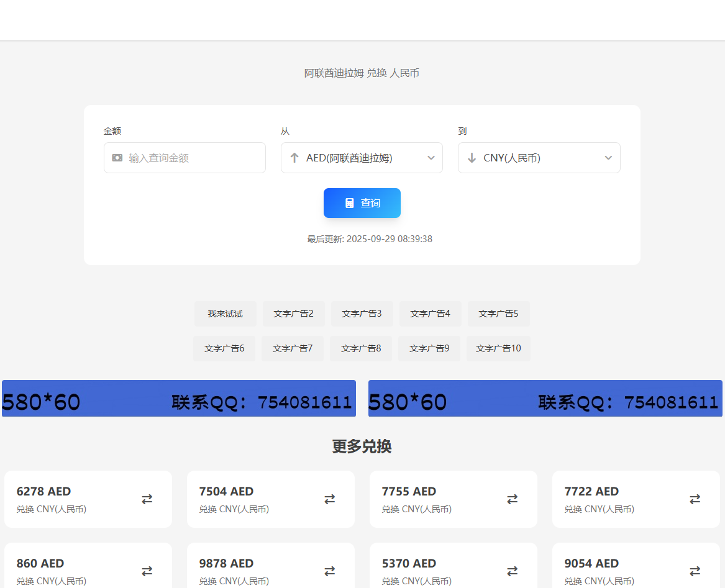Image resolution: width=725 pixels, height=588 pixels.
Task: Select the 7755 AED card title
Action: [409, 491]
